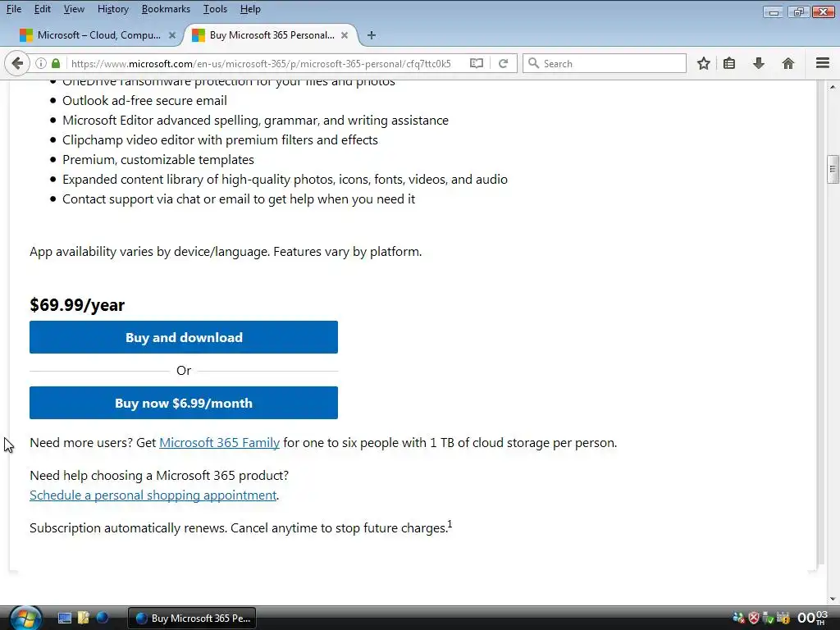This screenshot has height=630, width=840.
Task: Show your bookmarks list icon
Action: (729, 63)
